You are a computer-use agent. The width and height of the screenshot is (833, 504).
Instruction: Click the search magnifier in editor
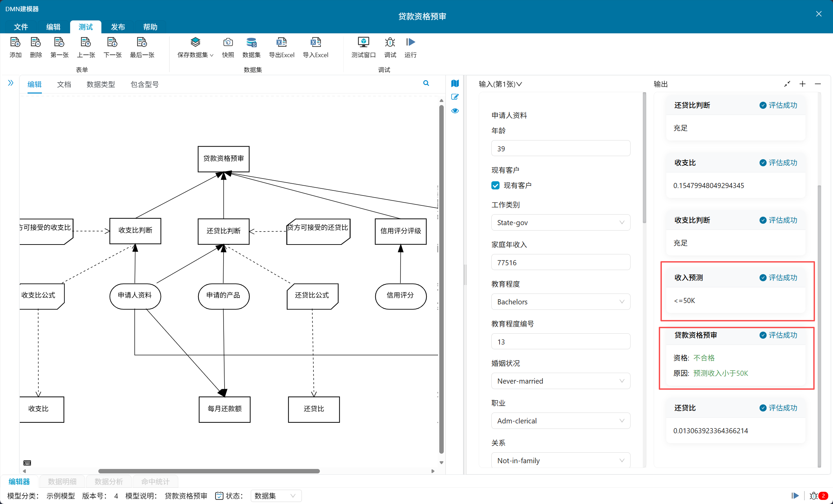pos(426,83)
